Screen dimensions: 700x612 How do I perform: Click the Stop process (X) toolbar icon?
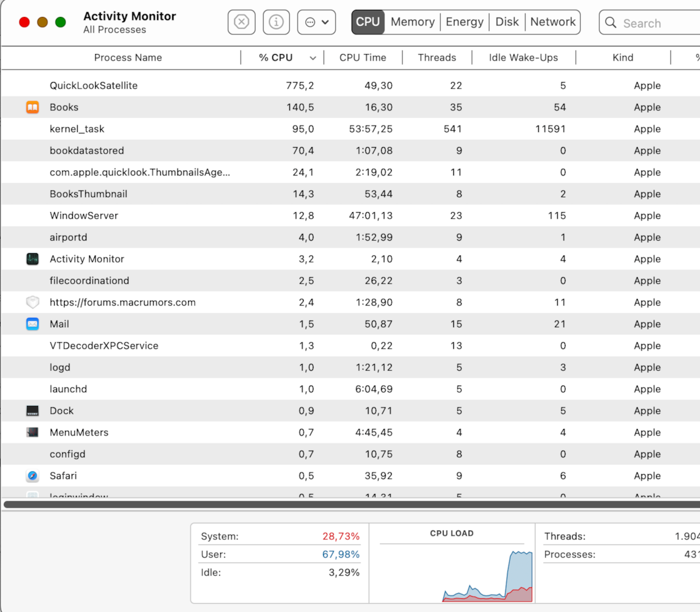[241, 22]
